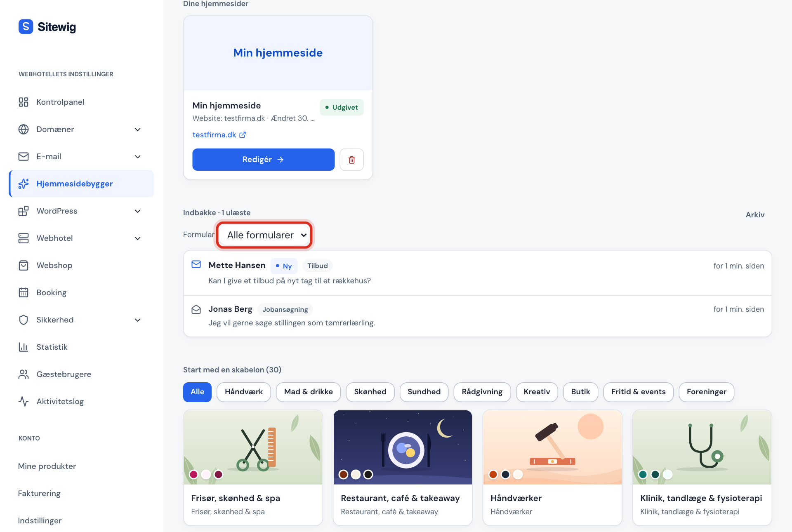
Task: Click opened envelope icon for Jonas Berg
Action: [196, 309]
